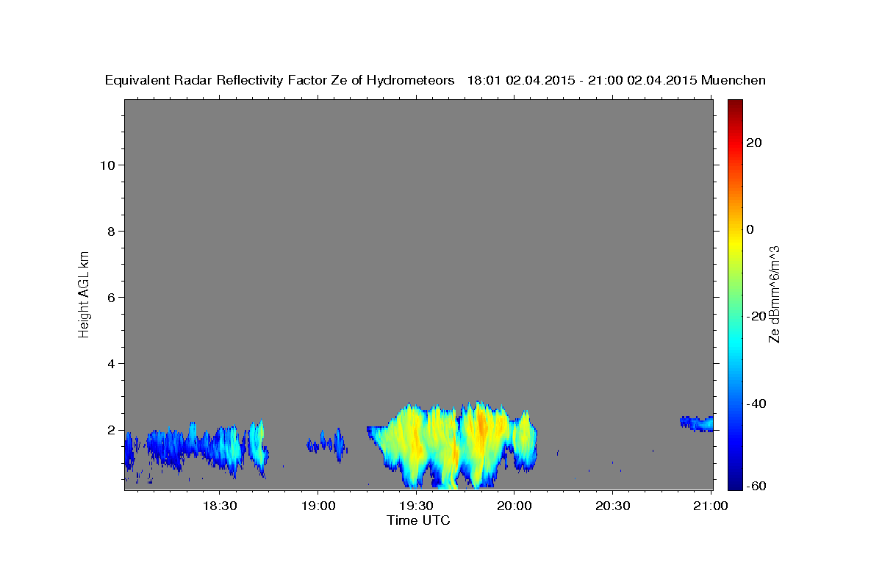Click the height tick label '10'

click(108, 165)
